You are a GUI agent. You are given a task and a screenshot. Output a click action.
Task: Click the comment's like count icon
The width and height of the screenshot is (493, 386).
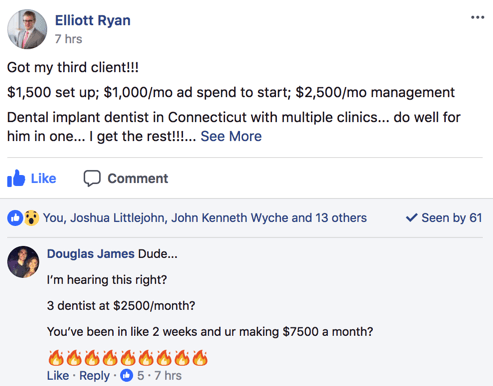point(127,375)
